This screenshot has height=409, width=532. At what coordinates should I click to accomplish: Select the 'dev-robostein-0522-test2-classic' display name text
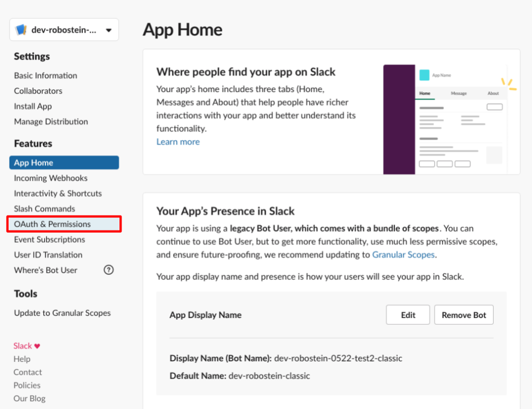338,358
